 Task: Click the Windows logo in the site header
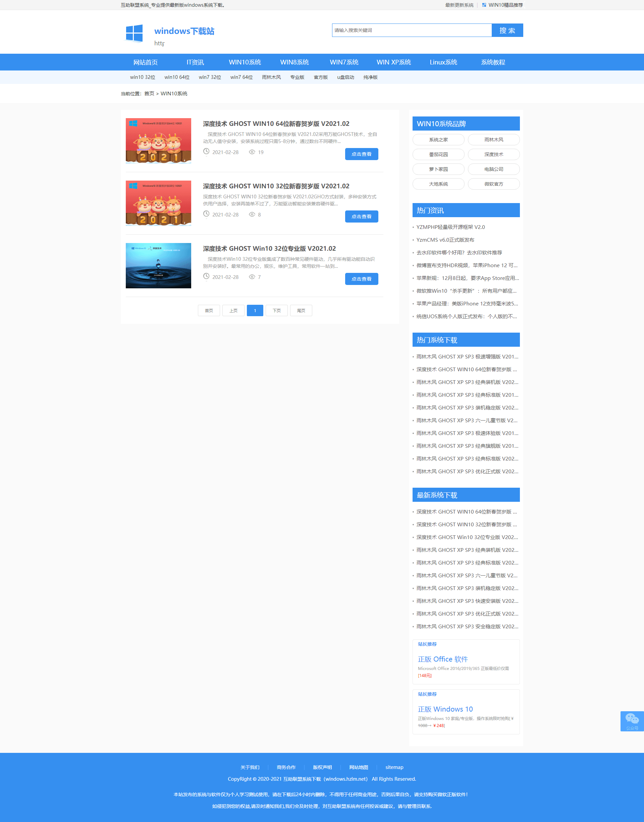(x=134, y=33)
